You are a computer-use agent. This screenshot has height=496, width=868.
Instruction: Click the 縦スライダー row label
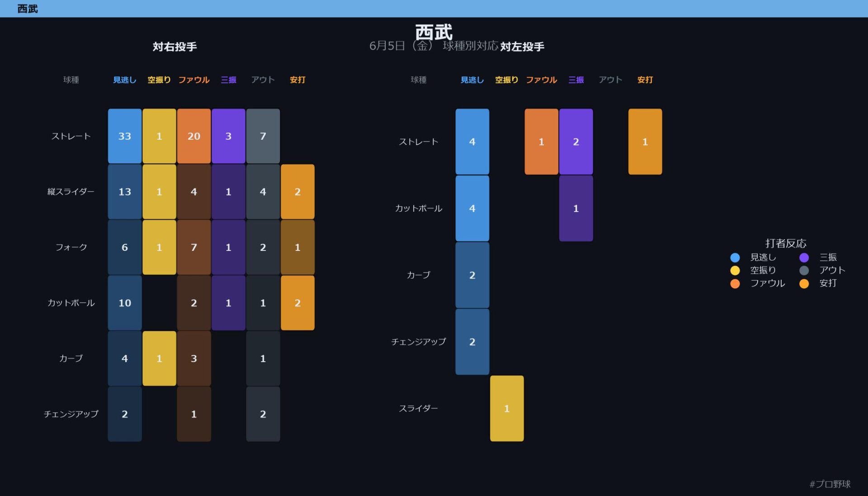click(71, 192)
